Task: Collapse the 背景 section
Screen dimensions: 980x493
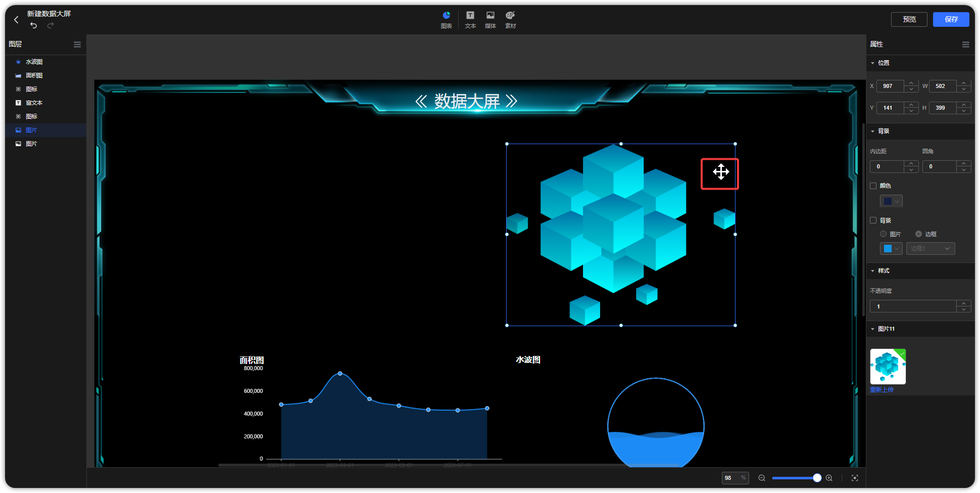Action: (872, 131)
